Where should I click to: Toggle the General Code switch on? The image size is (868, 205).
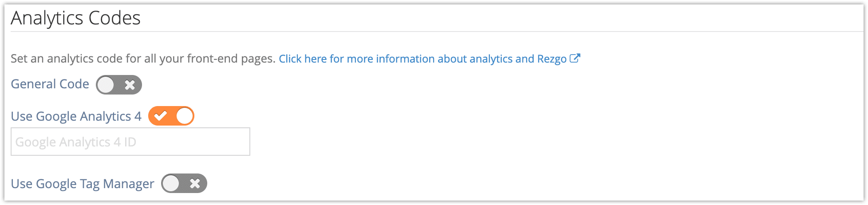tap(119, 85)
